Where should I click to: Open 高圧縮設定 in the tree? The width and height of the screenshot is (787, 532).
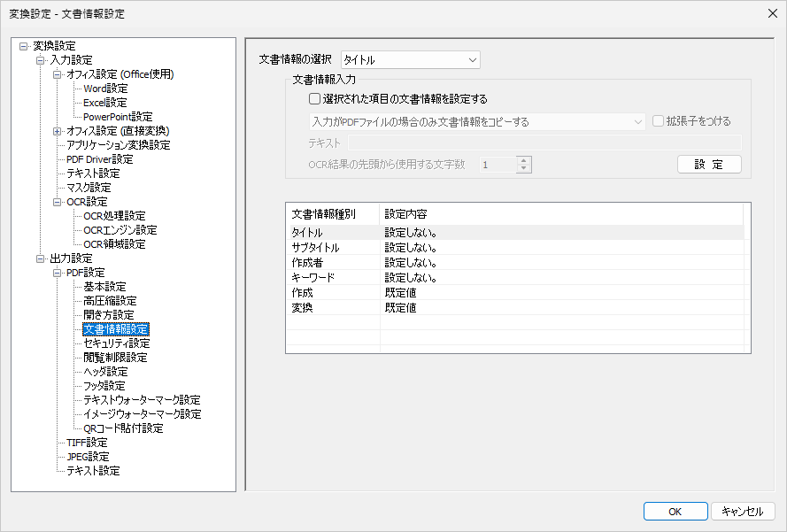click(110, 301)
